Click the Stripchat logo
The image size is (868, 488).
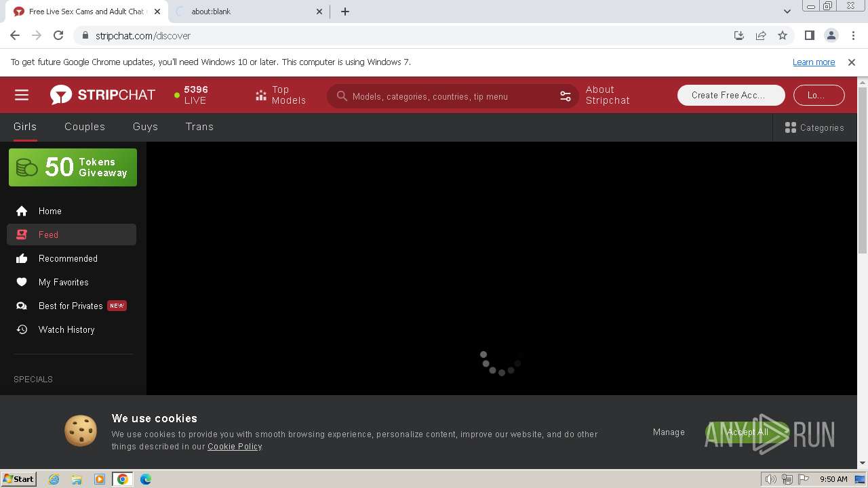pos(102,95)
